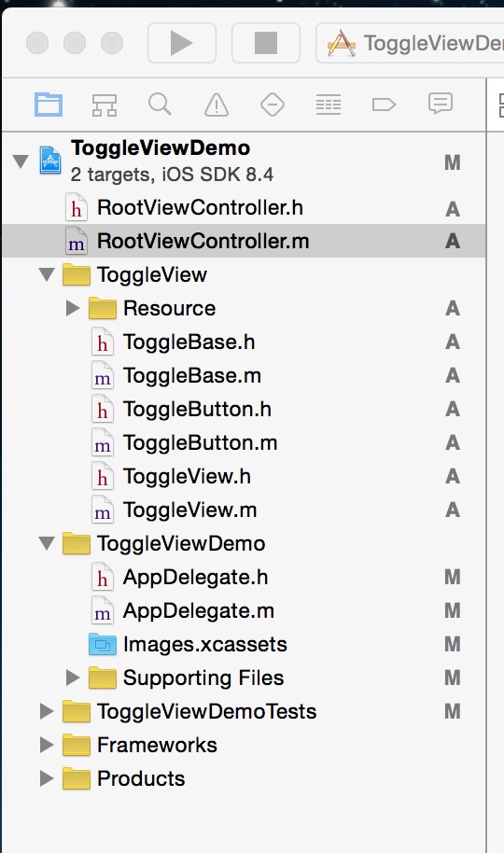
Task: Collapse the ToggleViewDemo project root triangle
Action: (21, 161)
